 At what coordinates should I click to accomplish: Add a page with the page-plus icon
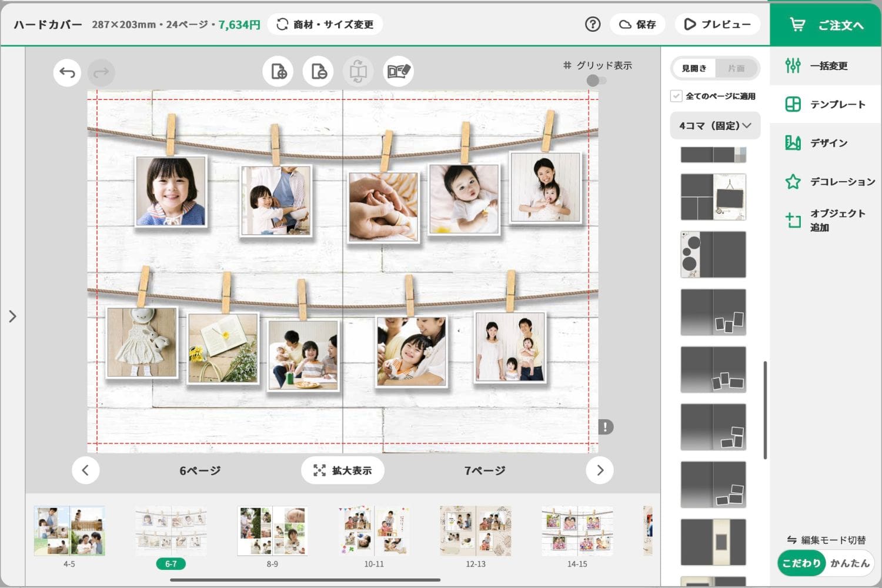(x=279, y=72)
